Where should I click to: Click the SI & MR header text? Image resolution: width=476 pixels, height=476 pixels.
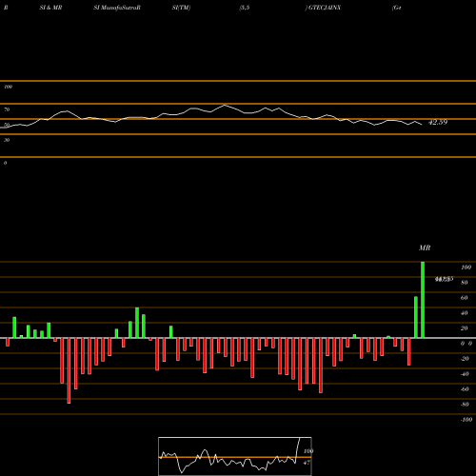[x=50, y=8]
